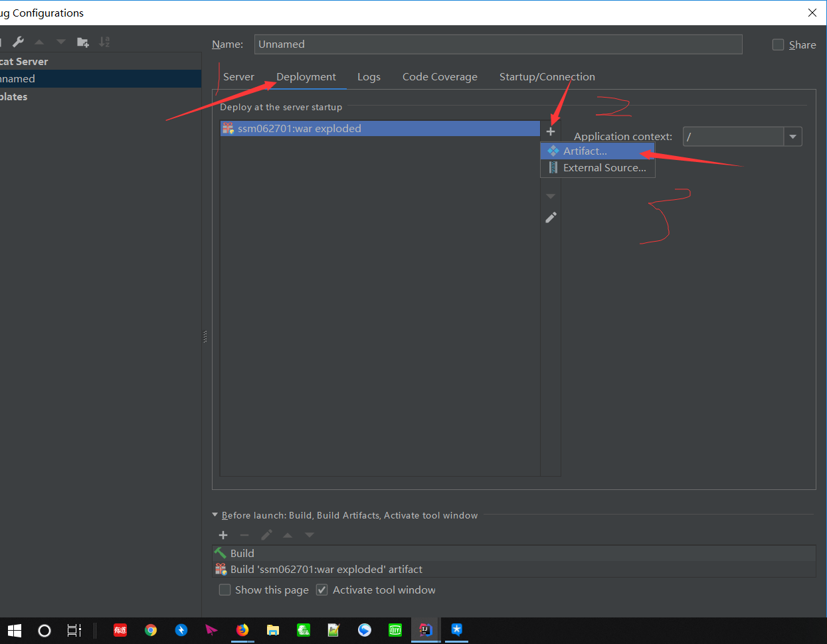Open the magenta paper-plane app on taskbar
The image size is (827, 644).
point(211,631)
